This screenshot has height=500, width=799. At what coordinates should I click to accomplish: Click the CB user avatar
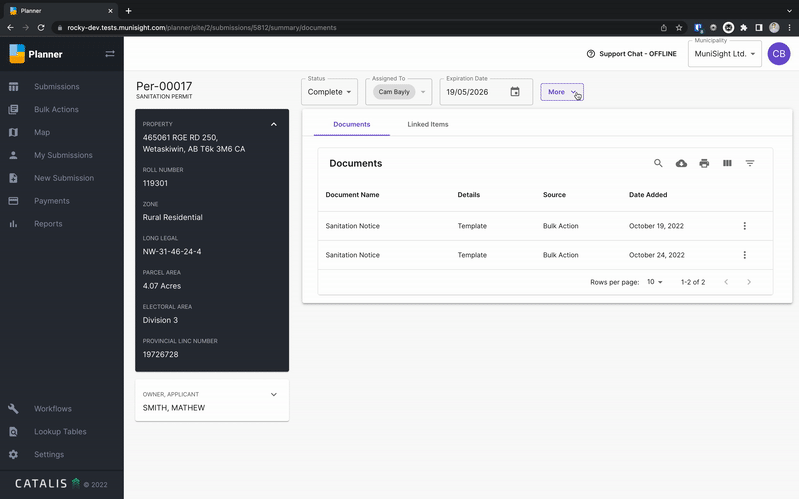[x=779, y=54]
